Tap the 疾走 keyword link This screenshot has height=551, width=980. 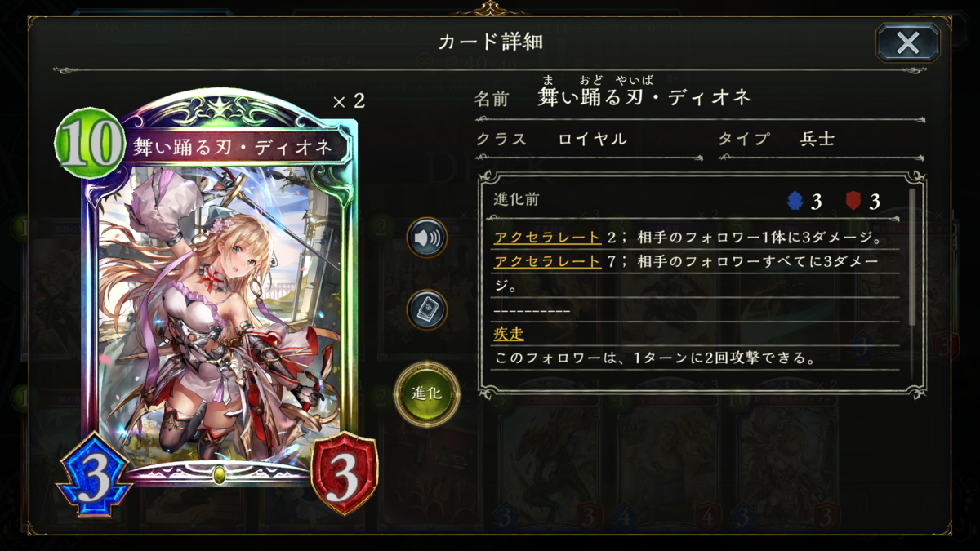click(x=509, y=334)
